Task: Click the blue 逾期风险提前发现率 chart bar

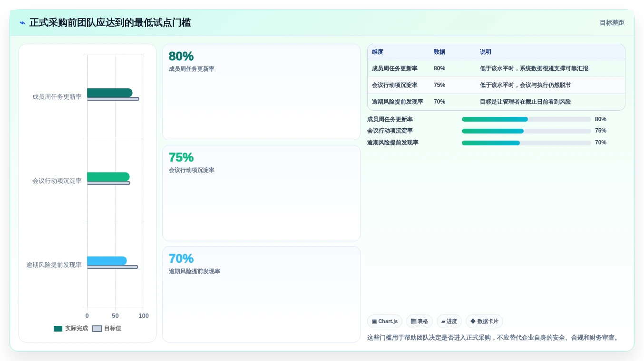Action: tap(107, 261)
